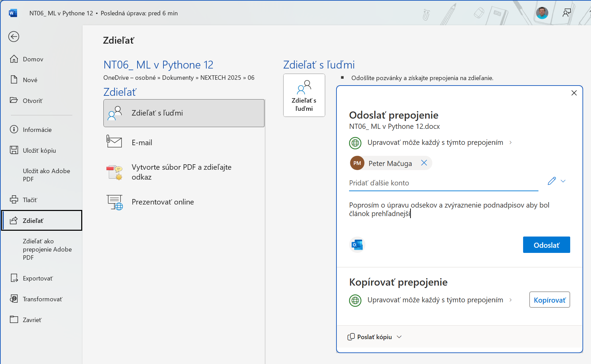Close the send link dialog
591x364 pixels.
[x=574, y=93]
